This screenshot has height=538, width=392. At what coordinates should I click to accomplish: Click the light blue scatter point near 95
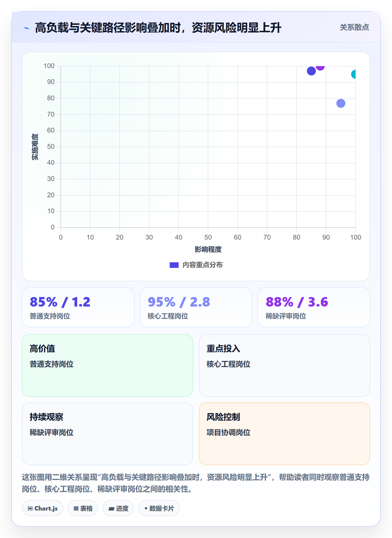tap(340, 103)
